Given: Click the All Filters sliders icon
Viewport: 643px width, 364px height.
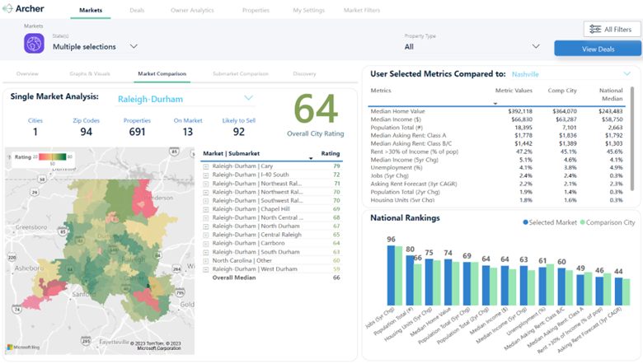Looking at the screenshot, I should [595, 29].
